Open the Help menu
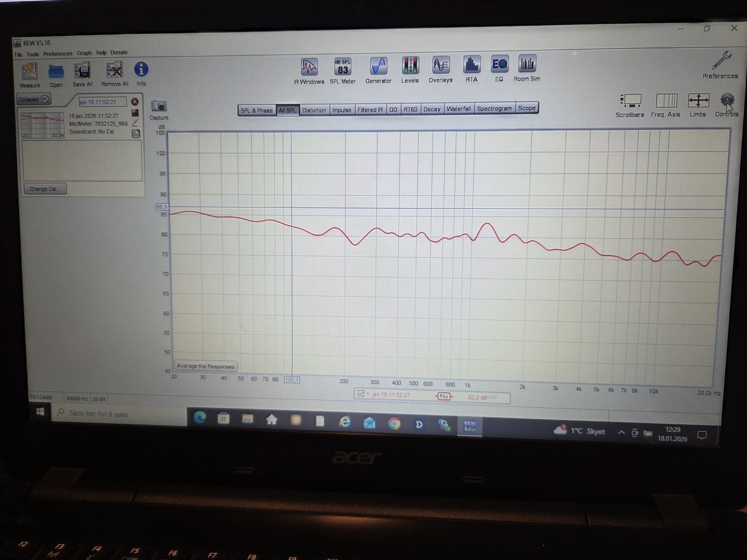This screenshot has width=747, height=560. [x=101, y=53]
